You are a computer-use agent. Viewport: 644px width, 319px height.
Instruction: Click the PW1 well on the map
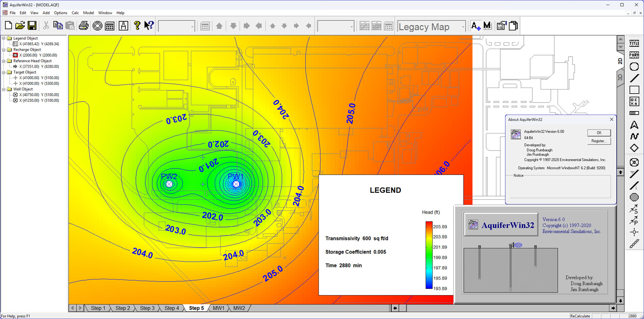(236, 184)
